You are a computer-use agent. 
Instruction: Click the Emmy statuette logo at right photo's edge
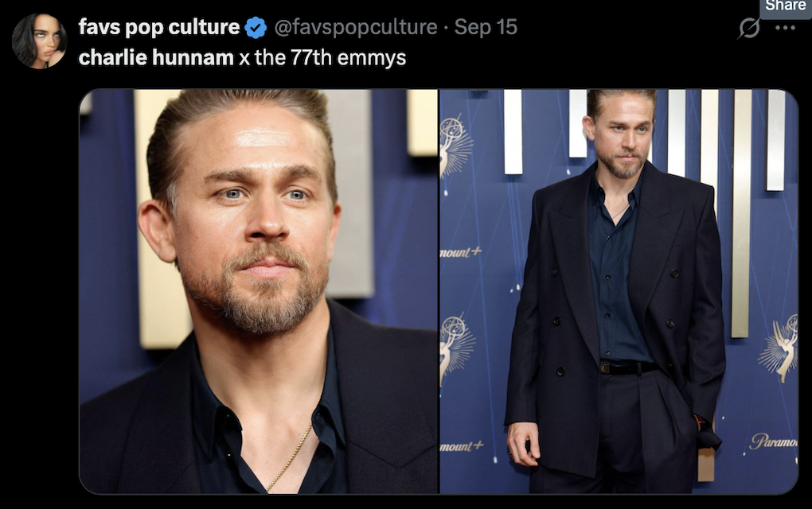(781, 345)
